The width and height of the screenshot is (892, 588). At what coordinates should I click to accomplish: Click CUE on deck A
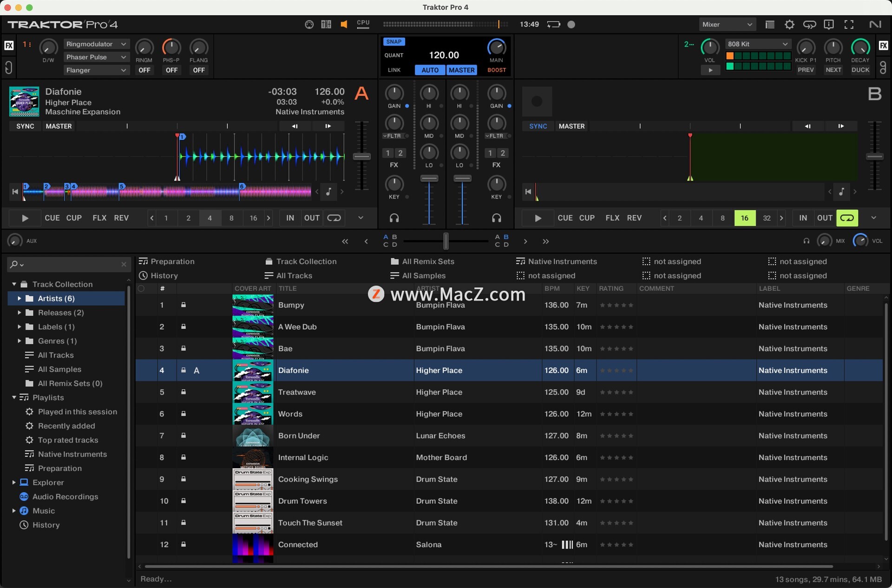[x=52, y=218]
